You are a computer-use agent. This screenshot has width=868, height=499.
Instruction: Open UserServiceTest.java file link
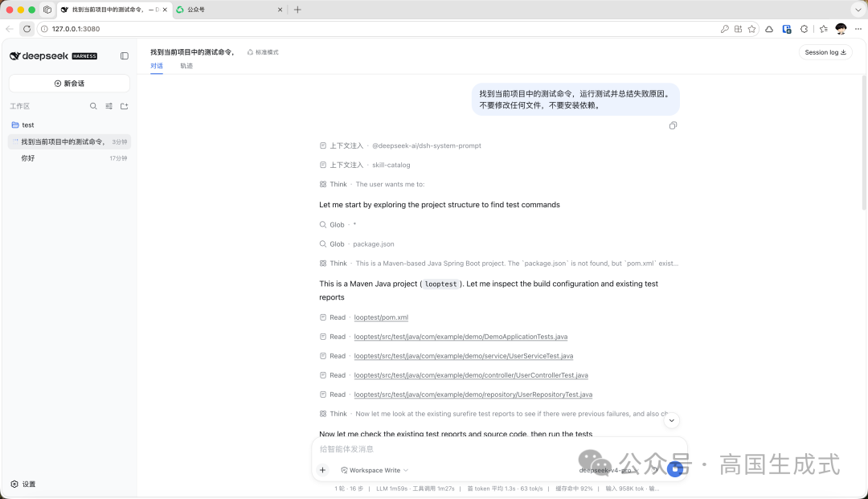tap(464, 356)
